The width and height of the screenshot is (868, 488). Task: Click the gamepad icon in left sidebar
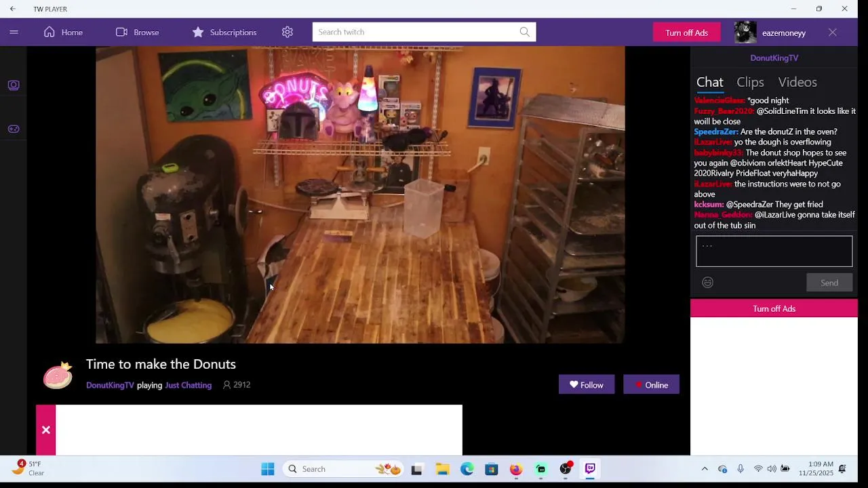14,129
